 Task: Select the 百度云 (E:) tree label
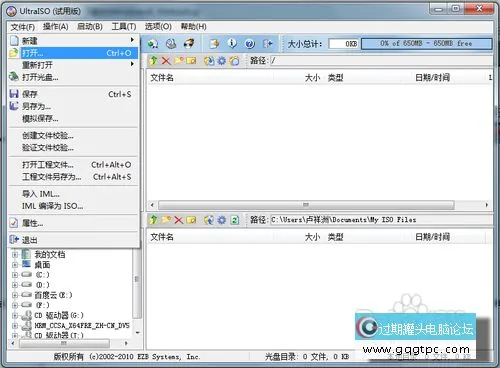click(53, 295)
